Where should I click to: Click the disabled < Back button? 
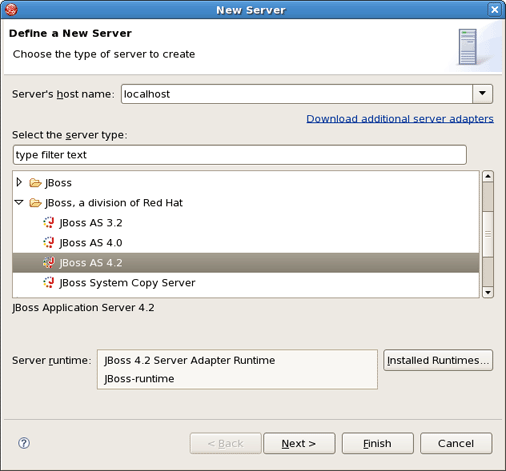226,443
